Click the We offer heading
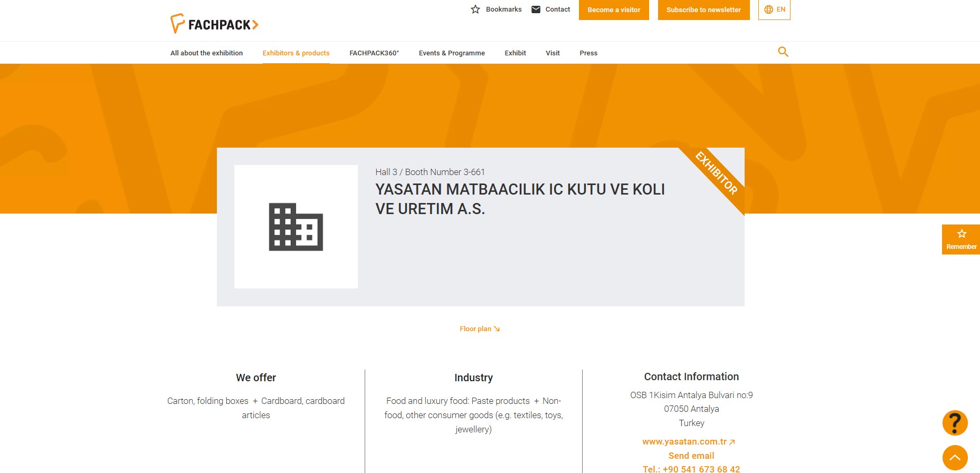The height and width of the screenshot is (473, 980). (256, 378)
